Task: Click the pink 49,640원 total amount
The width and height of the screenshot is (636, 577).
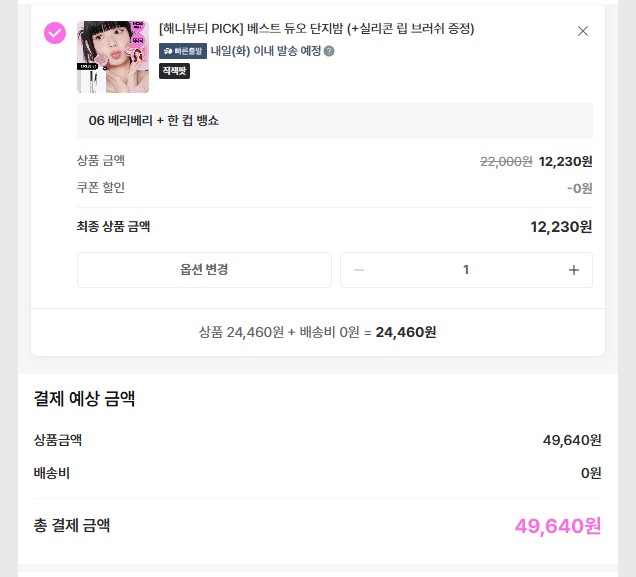Action: 558,526
